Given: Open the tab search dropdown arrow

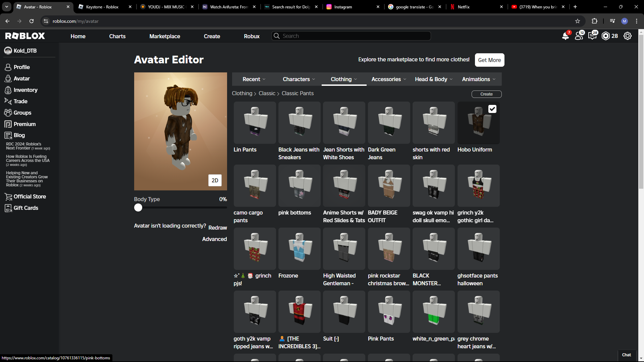Looking at the screenshot, I should 7,7.
